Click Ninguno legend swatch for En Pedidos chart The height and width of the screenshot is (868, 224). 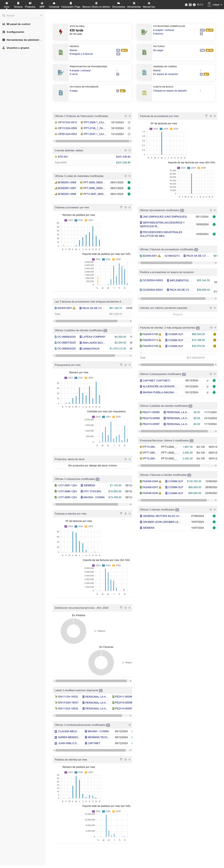[95, 631]
